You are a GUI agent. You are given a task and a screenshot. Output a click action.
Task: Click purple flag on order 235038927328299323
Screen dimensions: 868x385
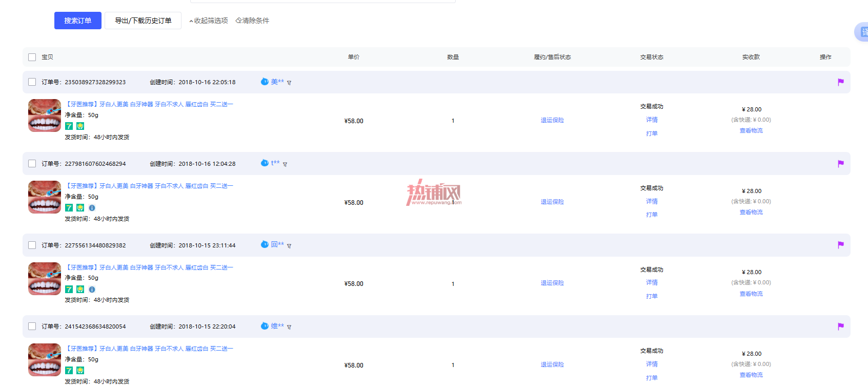tap(841, 82)
